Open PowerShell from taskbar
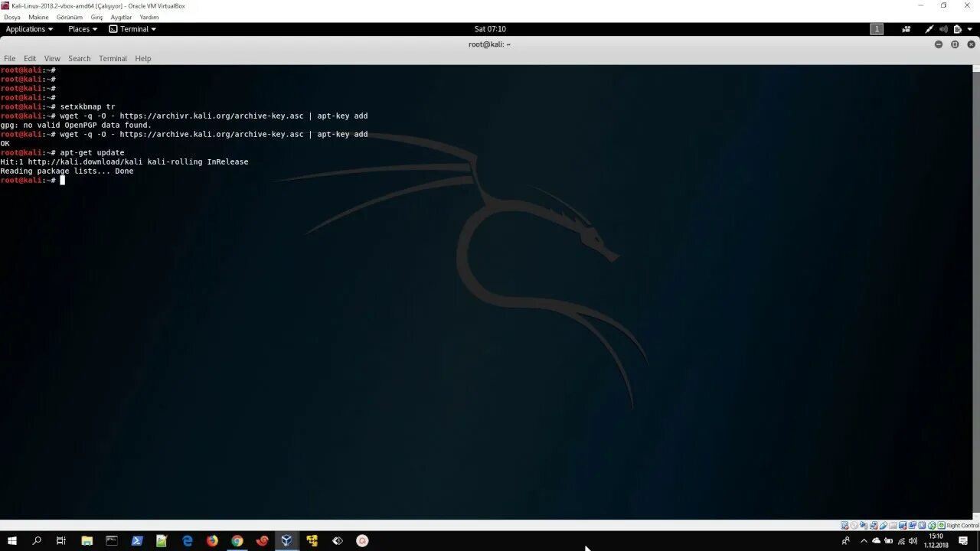Screen dimensions: 980x551 point(137,540)
